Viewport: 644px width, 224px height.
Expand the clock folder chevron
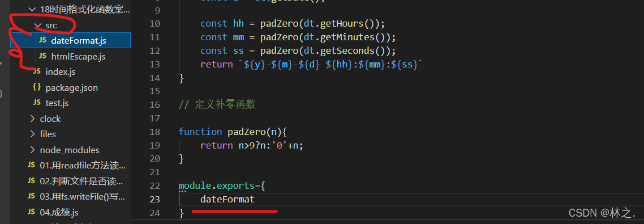click(x=32, y=119)
